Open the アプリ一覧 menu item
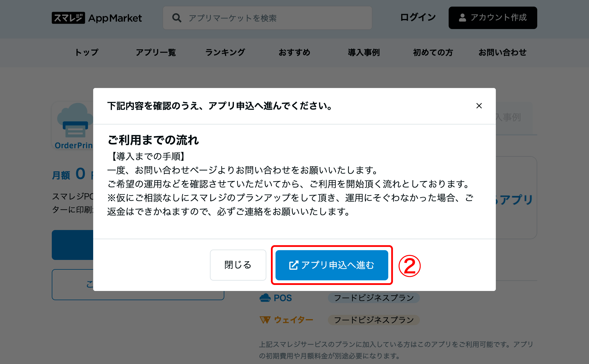The width and height of the screenshot is (589, 364). coord(156,52)
